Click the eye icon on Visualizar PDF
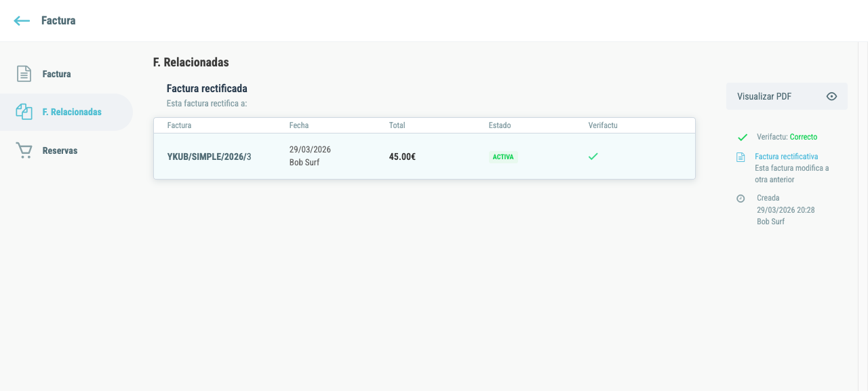This screenshot has width=868, height=391. 831,96
